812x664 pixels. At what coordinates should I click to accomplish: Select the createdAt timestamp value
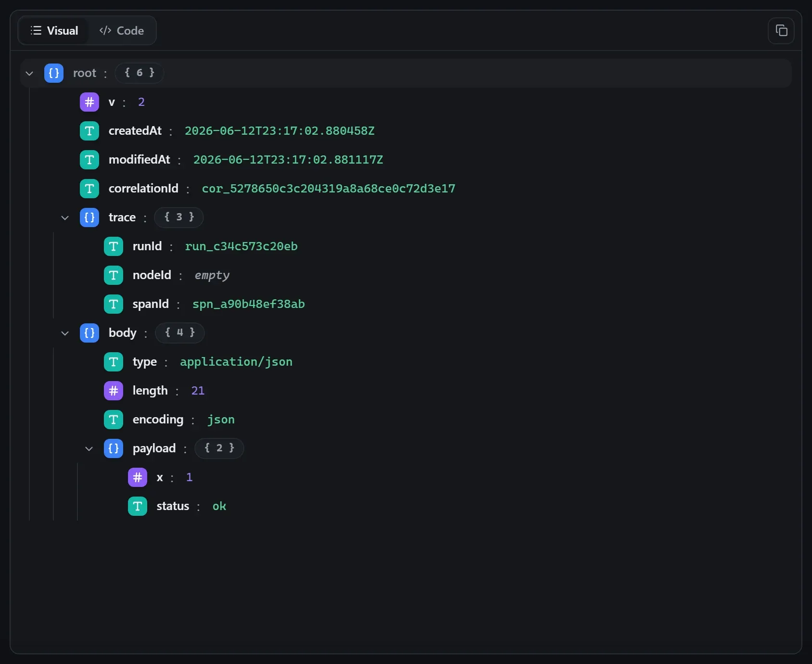coord(279,131)
